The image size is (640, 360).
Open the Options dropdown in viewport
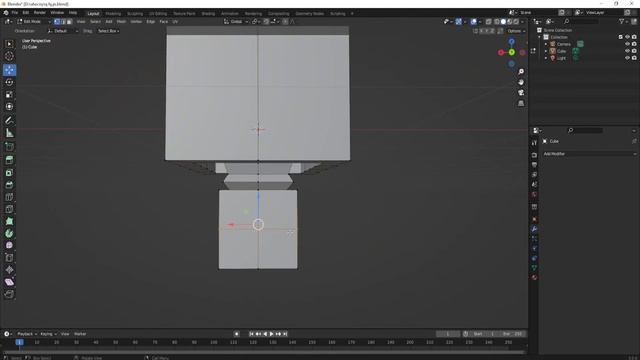pyautogui.click(x=516, y=31)
